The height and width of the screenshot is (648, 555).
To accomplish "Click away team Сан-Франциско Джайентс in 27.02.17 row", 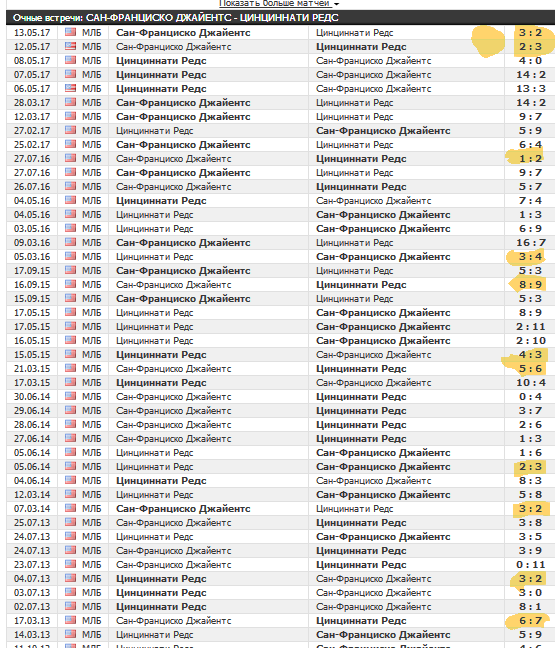I will pos(383,131).
